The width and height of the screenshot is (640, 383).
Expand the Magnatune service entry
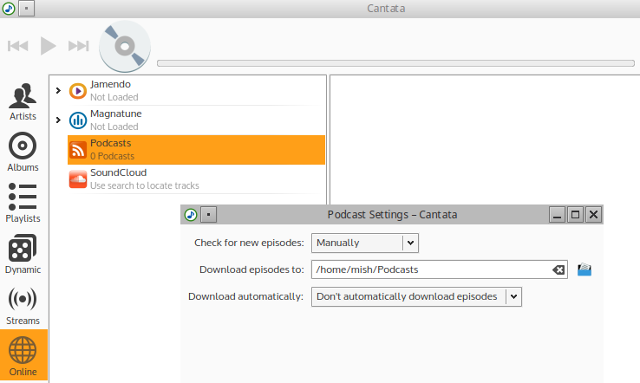pos(58,120)
